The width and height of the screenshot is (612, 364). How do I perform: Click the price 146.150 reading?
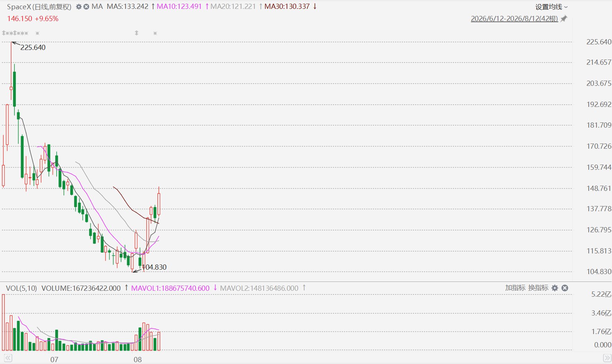[x=20, y=18]
